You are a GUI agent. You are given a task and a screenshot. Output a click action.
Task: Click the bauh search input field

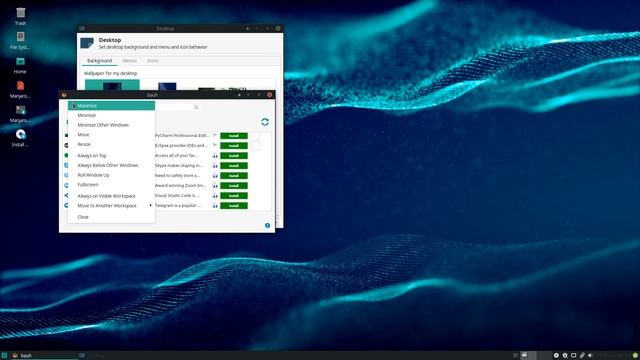178,107
